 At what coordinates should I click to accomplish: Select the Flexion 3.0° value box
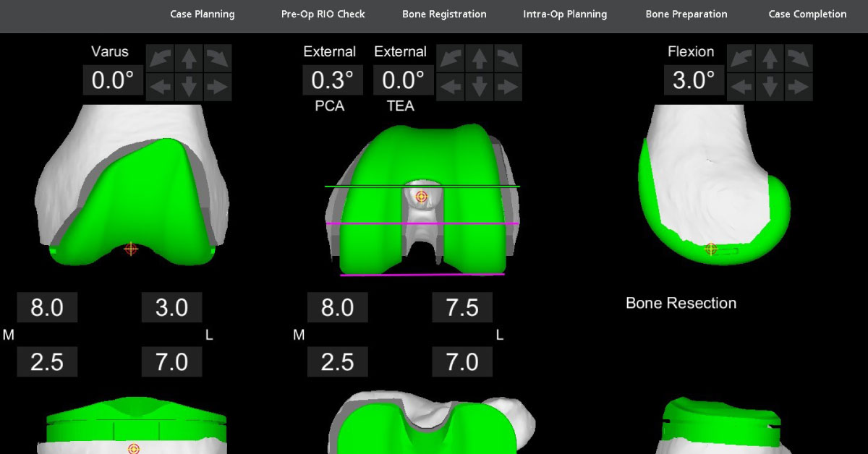click(694, 80)
